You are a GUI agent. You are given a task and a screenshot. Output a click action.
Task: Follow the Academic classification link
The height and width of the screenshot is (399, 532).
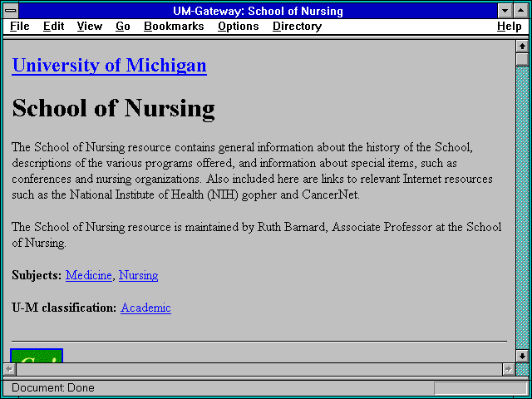145,308
